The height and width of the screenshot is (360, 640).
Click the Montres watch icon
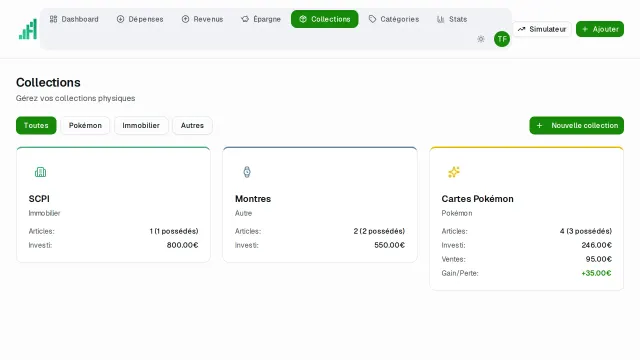point(247,172)
